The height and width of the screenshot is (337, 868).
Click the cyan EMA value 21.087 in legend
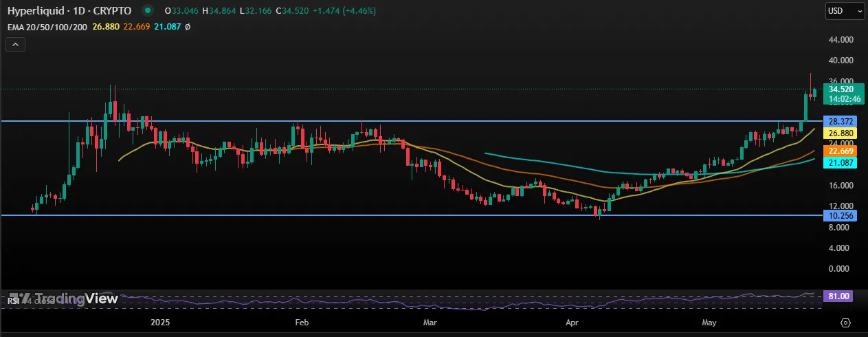tap(167, 27)
